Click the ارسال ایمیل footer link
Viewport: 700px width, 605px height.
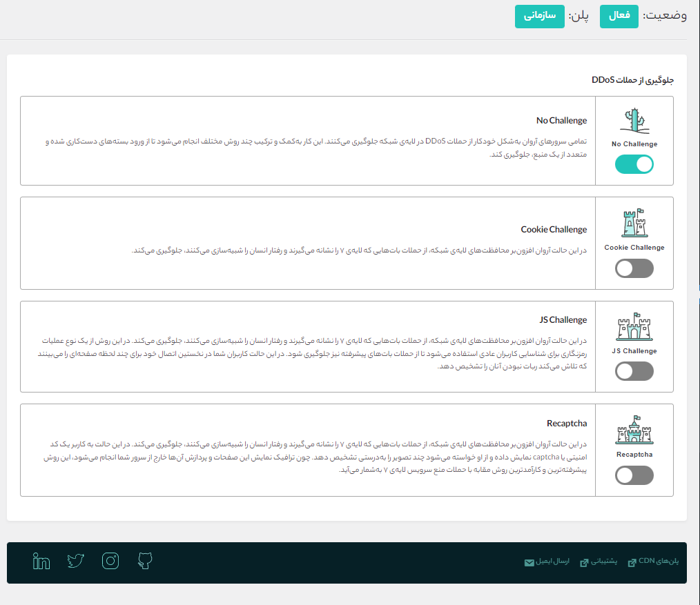point(548,562)
